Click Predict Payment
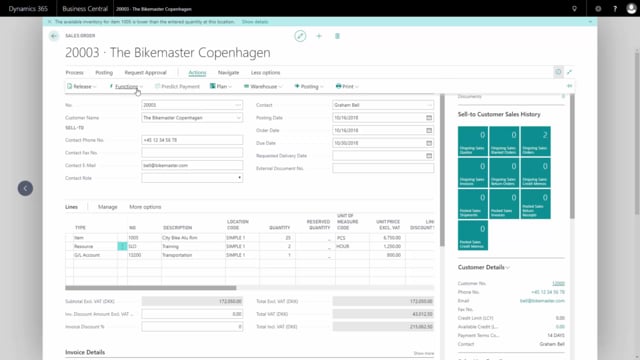Screen dimensions: 640x360 pyautogui.click(x=177, y=87)
